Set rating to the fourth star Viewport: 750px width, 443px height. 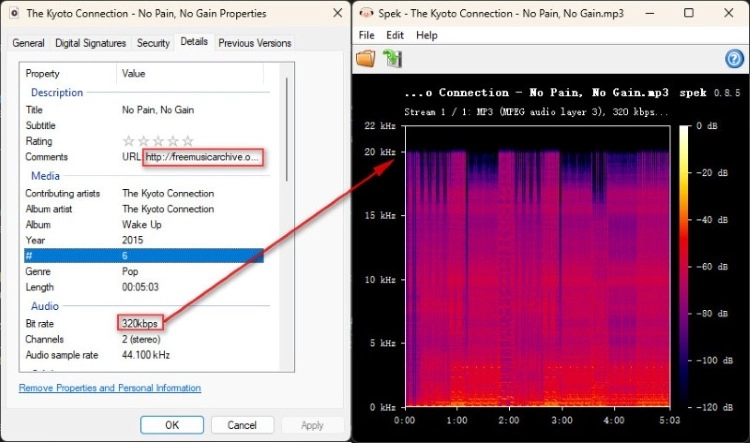point(173,141)
